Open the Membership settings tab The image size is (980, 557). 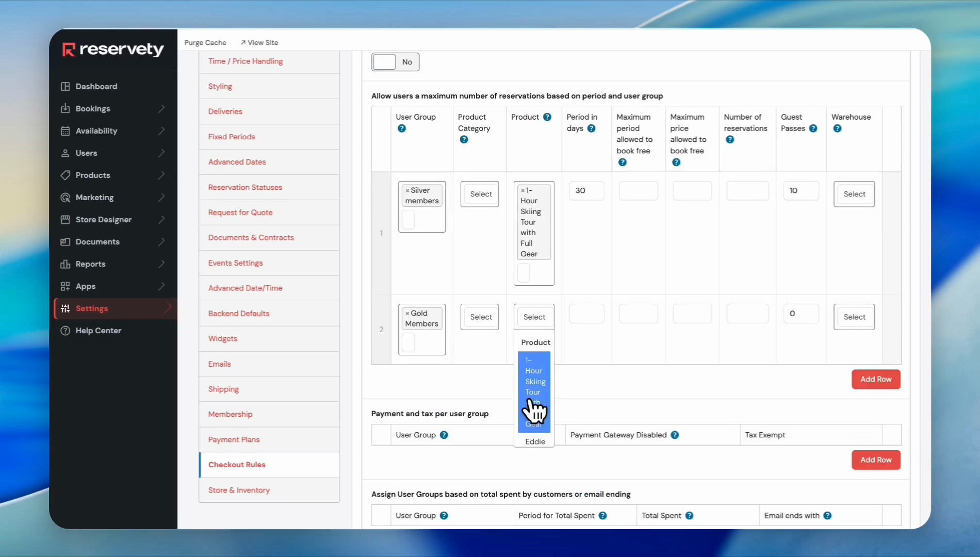[x=230, y=414]
